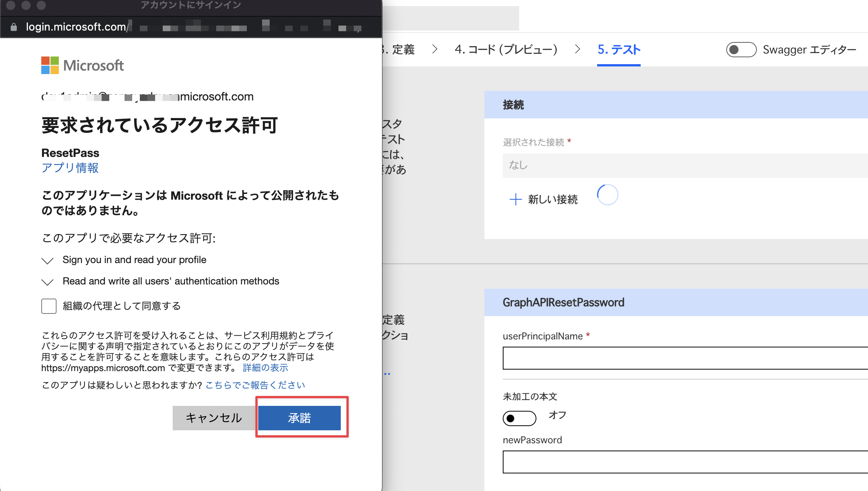868x491 pixels.
Task: Click the userPrincipalName input field
Action: click(685, 358)
